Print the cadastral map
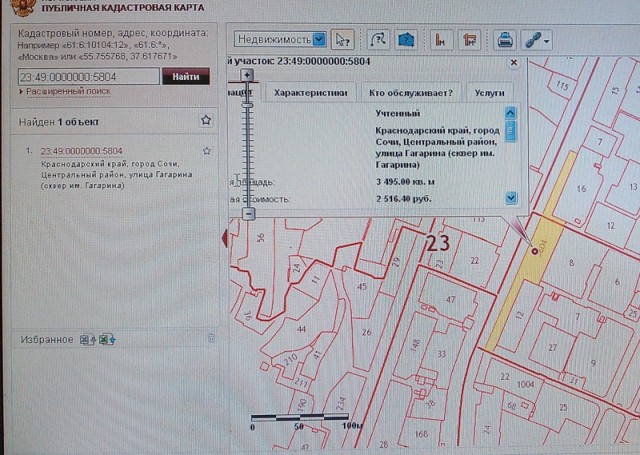The image size is (640, 455). [x=505, y=40]
